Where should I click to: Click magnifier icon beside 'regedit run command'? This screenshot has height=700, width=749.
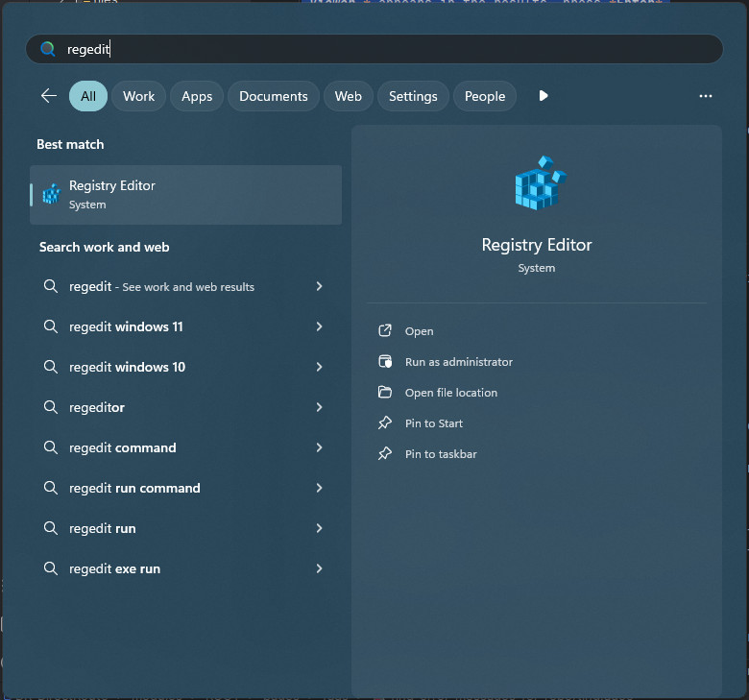(51, 488)
